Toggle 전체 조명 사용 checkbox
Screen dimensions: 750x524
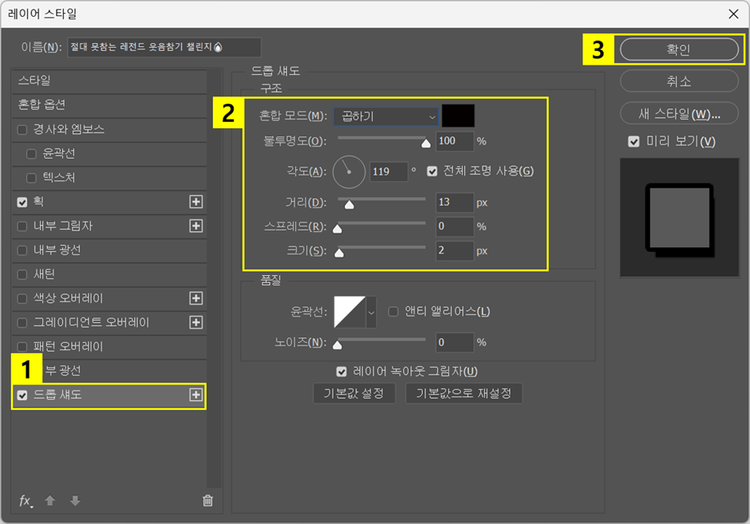click(x=432, y=171)
